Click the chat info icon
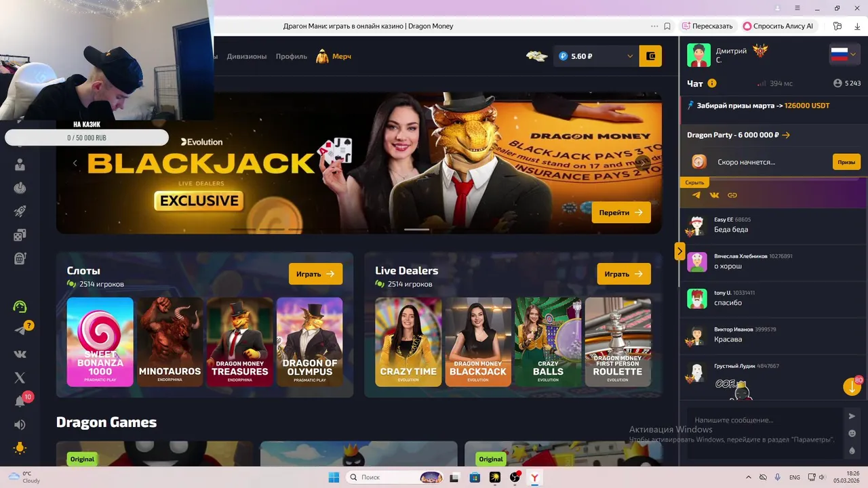Image resolution: width=868 pixels, height=488 pixels. pyautogui.click(x=712, y=83)
